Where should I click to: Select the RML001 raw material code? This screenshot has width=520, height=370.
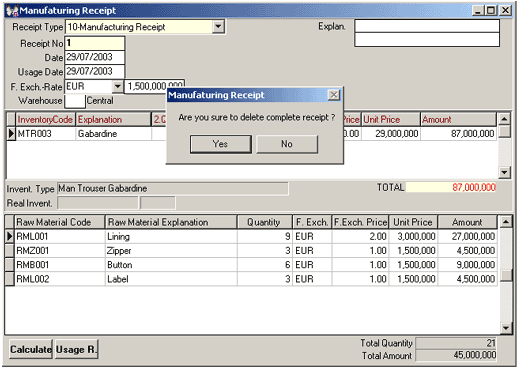[x=60, y=236]
